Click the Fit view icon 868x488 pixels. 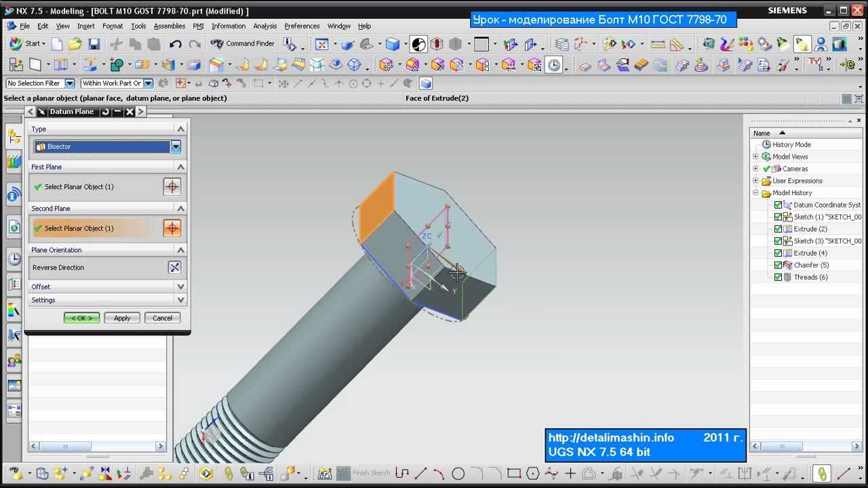pyautogui.click(x=321, y=44)
